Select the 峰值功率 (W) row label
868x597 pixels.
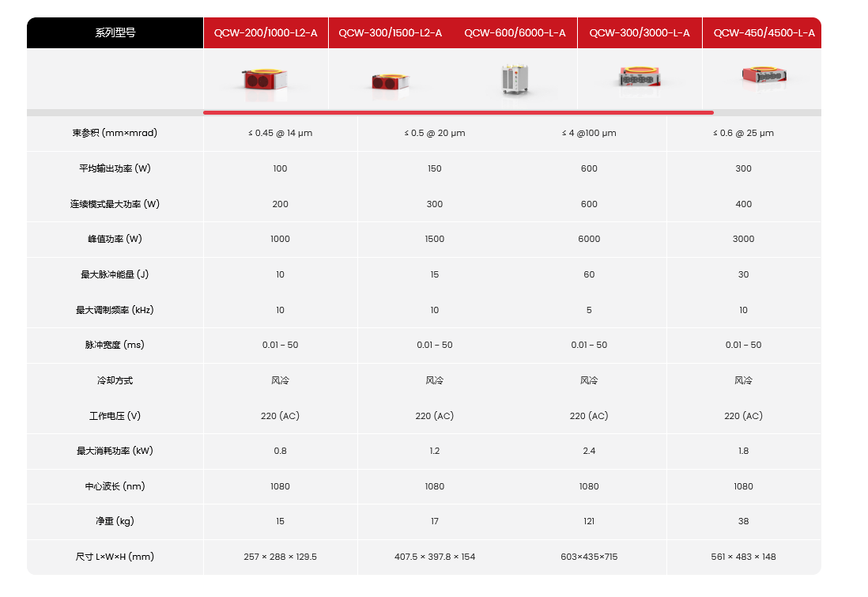tap(115, 239)
